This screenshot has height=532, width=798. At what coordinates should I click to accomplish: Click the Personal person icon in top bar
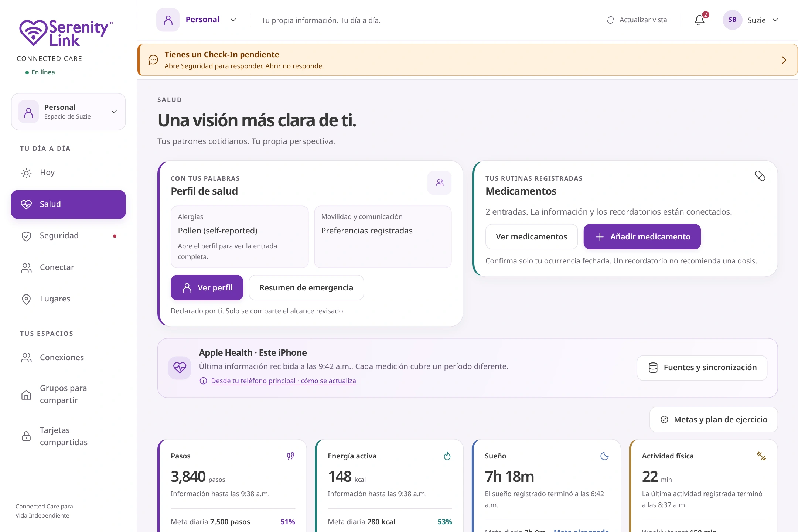click(168, 20)
